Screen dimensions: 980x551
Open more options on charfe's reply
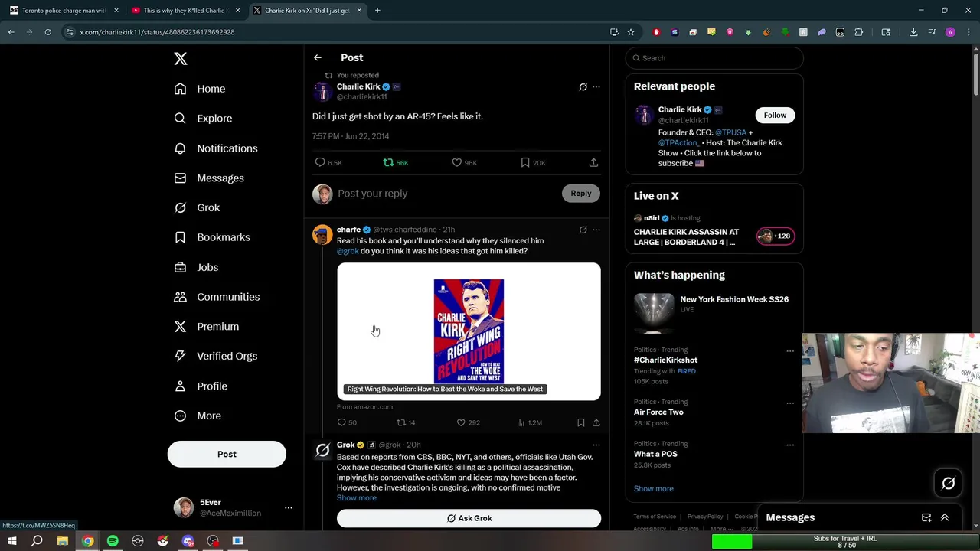click(x=596, y=230)
